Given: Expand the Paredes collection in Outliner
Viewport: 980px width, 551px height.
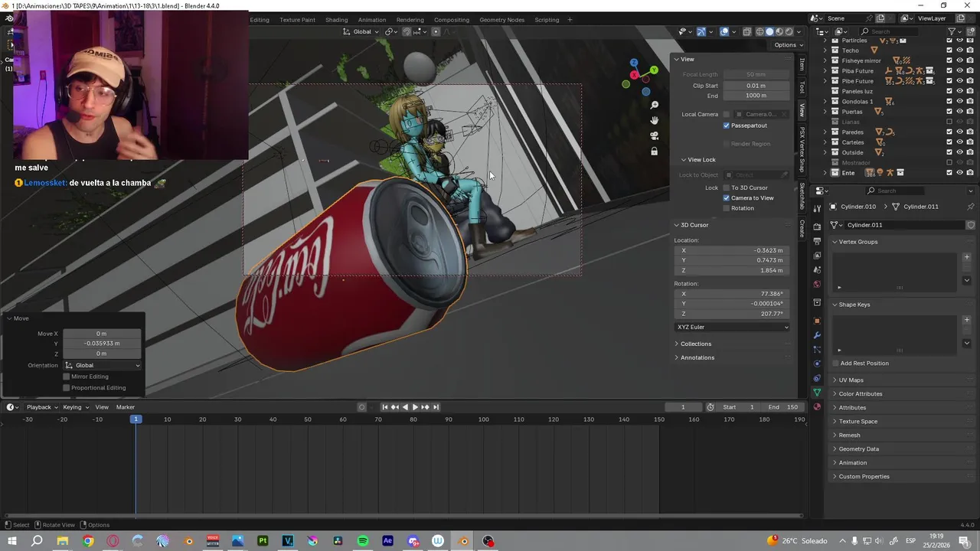Looking at the screenshot, I should [825, 132].
